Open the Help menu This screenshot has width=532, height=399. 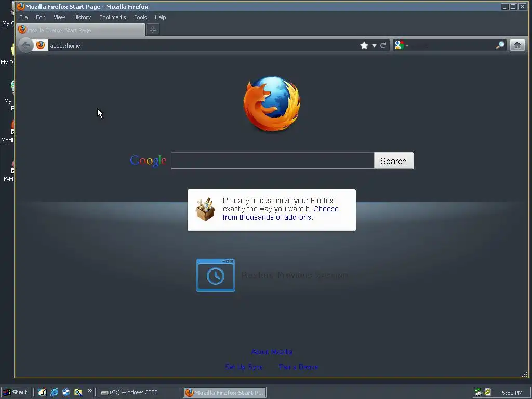[x=160, y=17]
